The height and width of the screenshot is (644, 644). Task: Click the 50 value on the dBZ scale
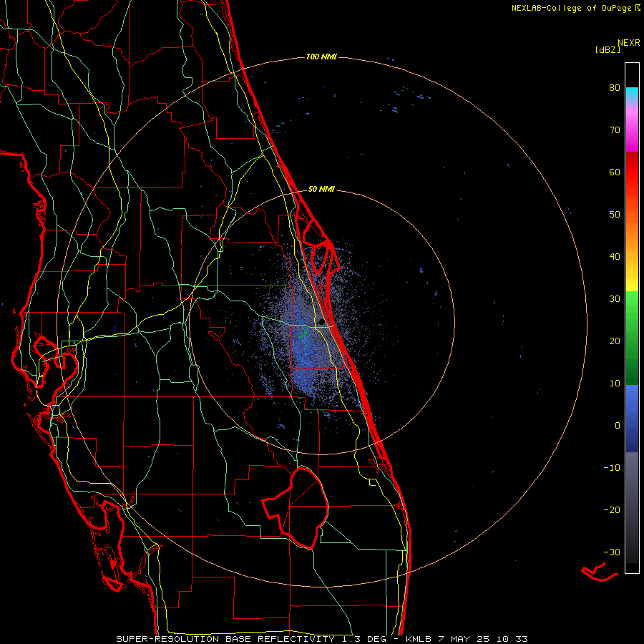click(615, 215)
